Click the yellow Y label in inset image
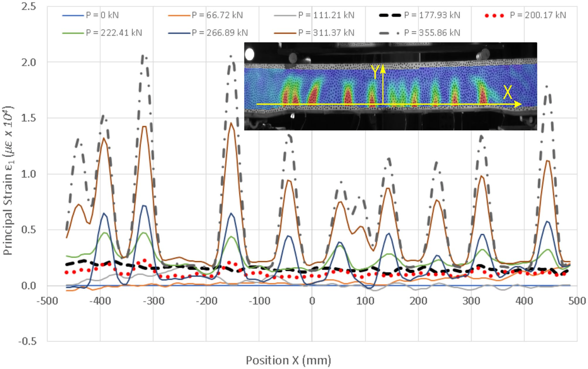Image resolution: width=588 pixels, height=369 pixels. 374,72
